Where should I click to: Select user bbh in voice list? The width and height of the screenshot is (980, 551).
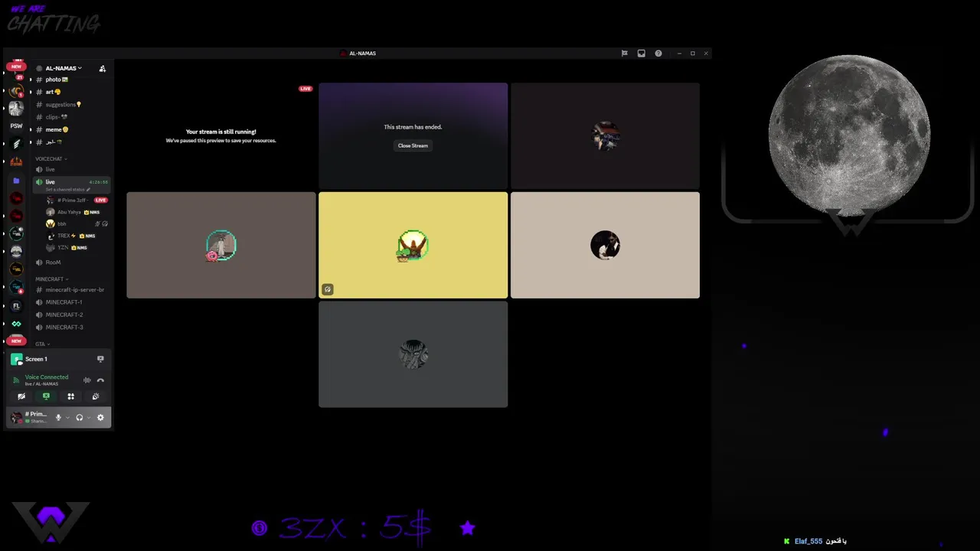[77, 223]
